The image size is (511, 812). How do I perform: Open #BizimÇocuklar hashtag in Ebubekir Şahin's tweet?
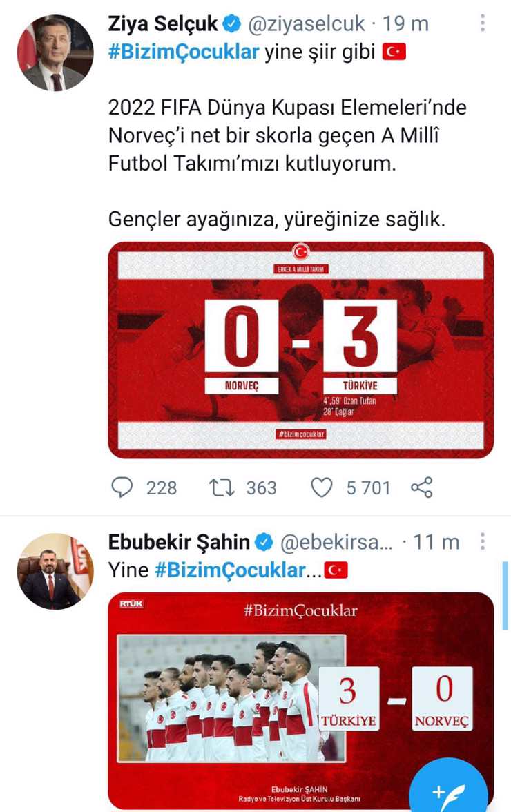click(230, 570)
